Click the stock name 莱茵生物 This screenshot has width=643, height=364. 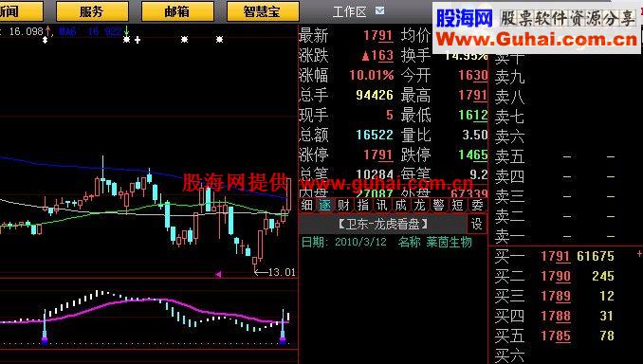tap(449, 243)
